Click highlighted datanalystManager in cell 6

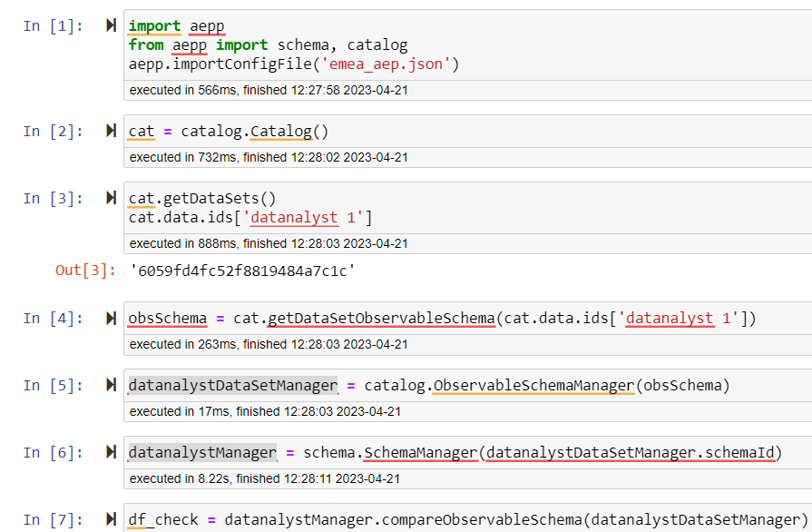[x=202, y=453]
